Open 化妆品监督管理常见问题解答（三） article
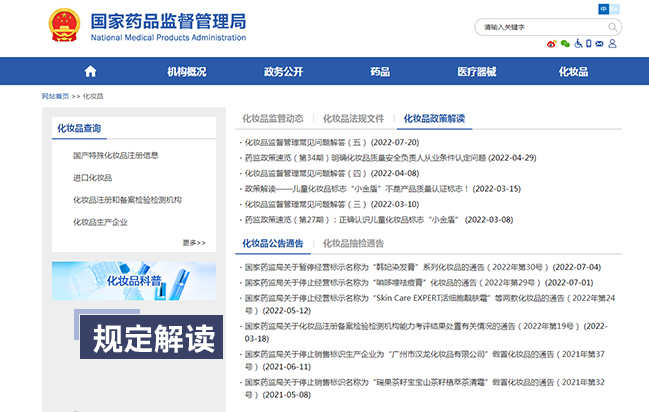Image resolution: width=649 pixels, height=412 pixels. coord(332,204)
